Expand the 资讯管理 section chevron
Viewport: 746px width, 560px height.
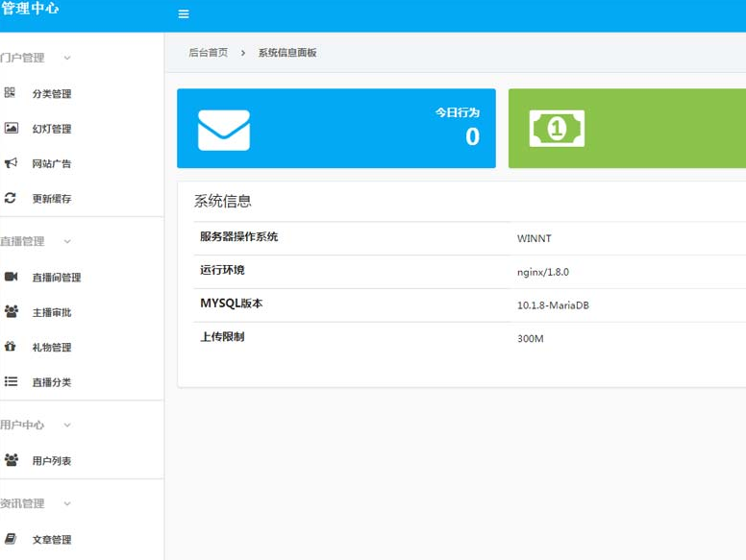click(x=67, y=503)
